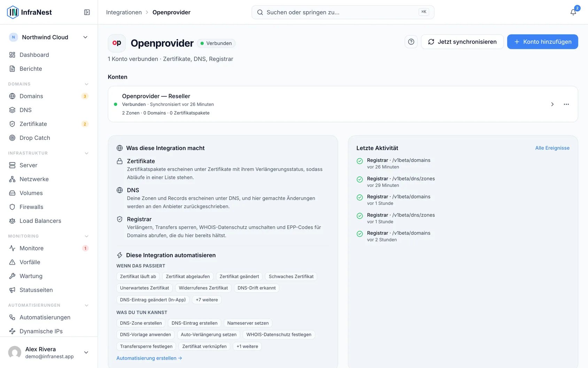This screenshot has width=588, height=368.
Task: Select 'DNS-Drift erkannt' trigger chip
Action: (x=256, y=288)
